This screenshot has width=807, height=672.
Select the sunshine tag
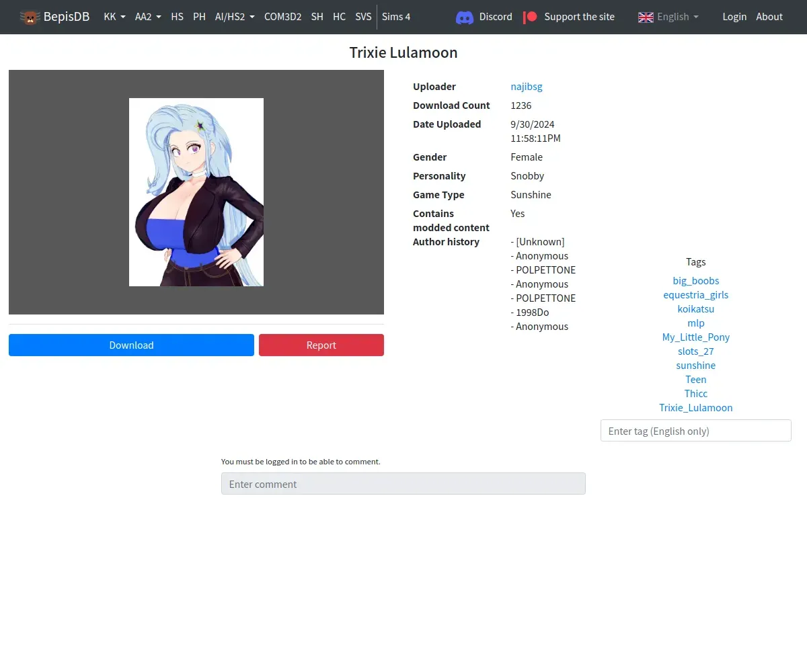click(x=696, y=366)
